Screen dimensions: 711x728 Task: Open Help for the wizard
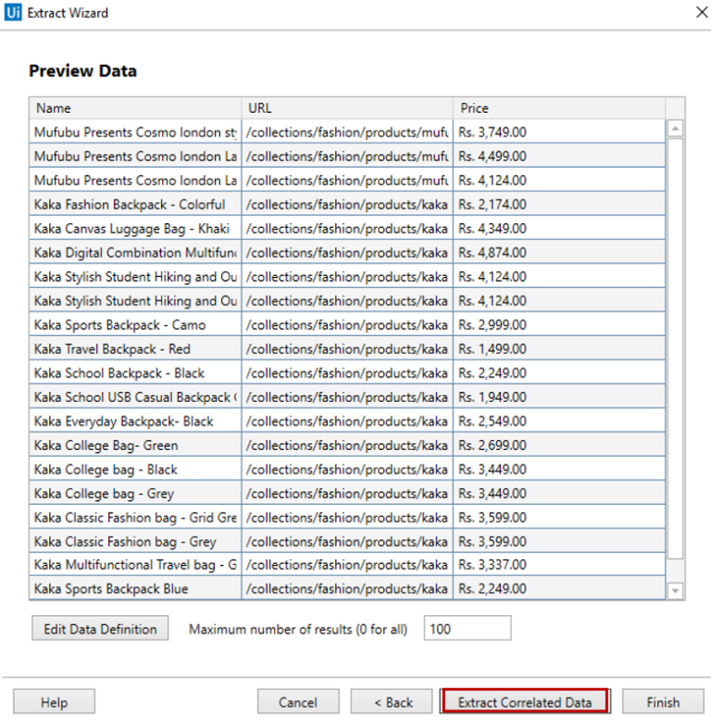pos(54,702)
